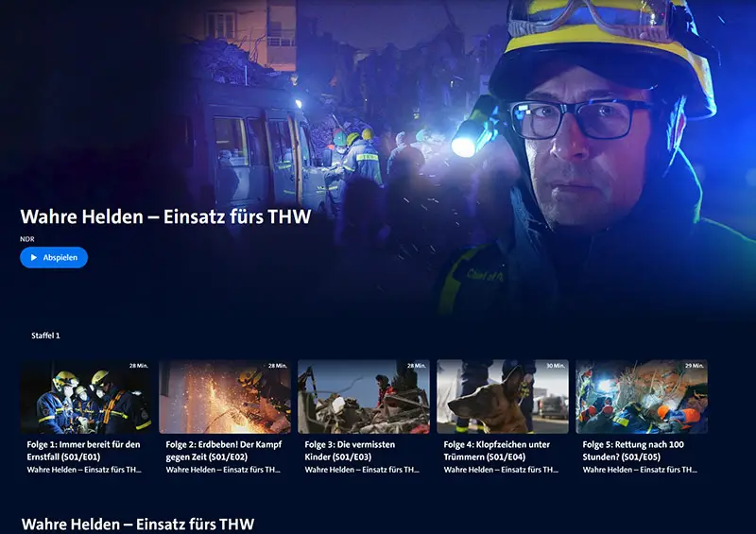Open Folge 3 thumbnail showing rubble site
The image size is (756, 534).
(364, 397)
